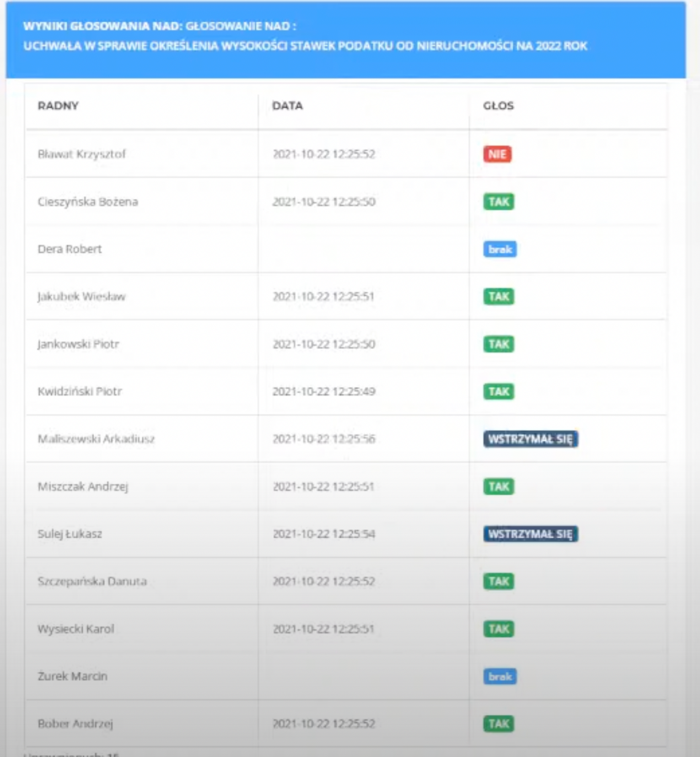Select the Wysiecki Karol name cell
Viewport: 700px width, 757px height.
pos(76,629)
